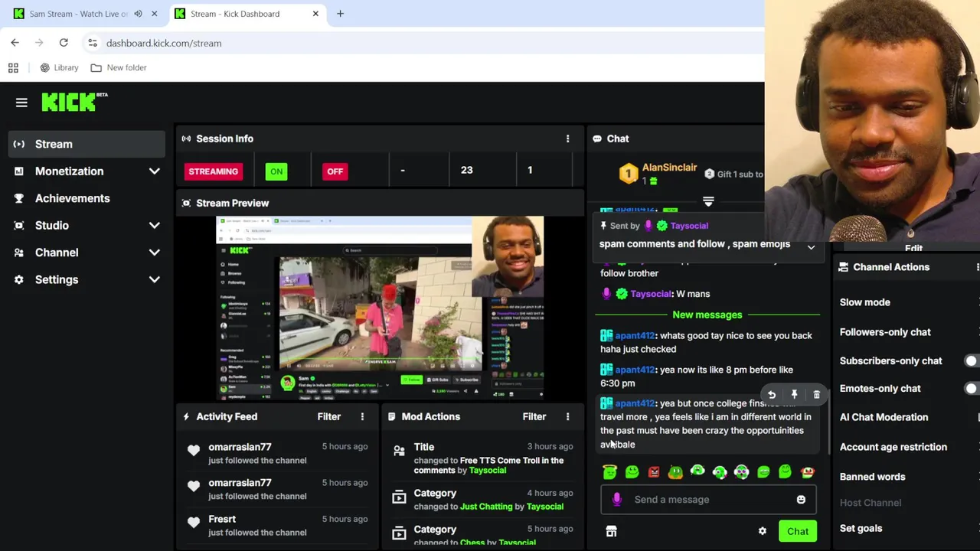This screenshot has height=551, width=980.
Task: Click Fresrt in the Activity Feed
Action: pyautogui.click(x=222, y=519)
